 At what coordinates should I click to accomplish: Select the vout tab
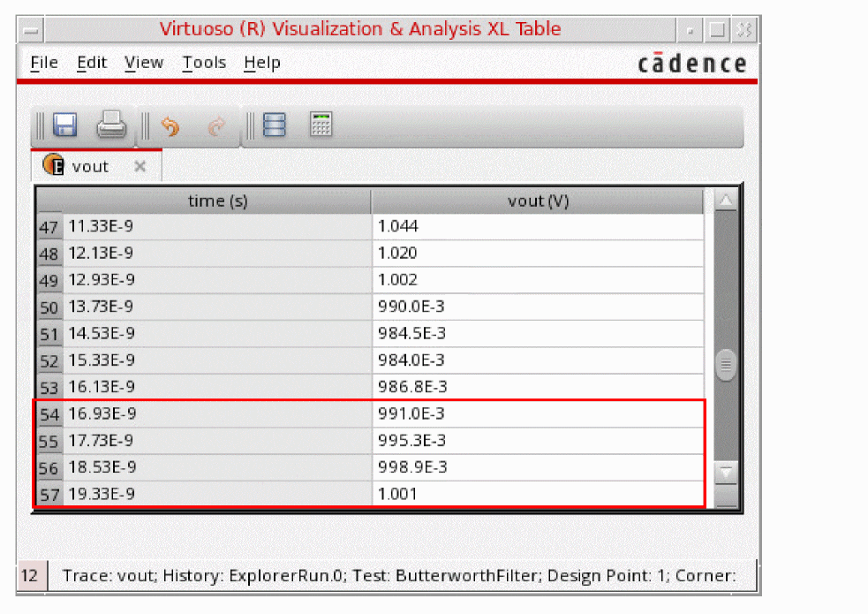(x=96, y=165)
